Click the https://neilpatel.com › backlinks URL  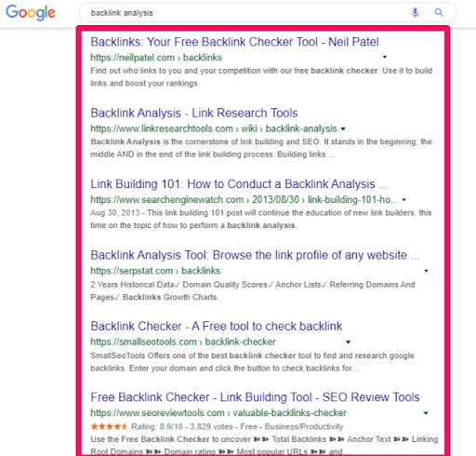(156, 58)
